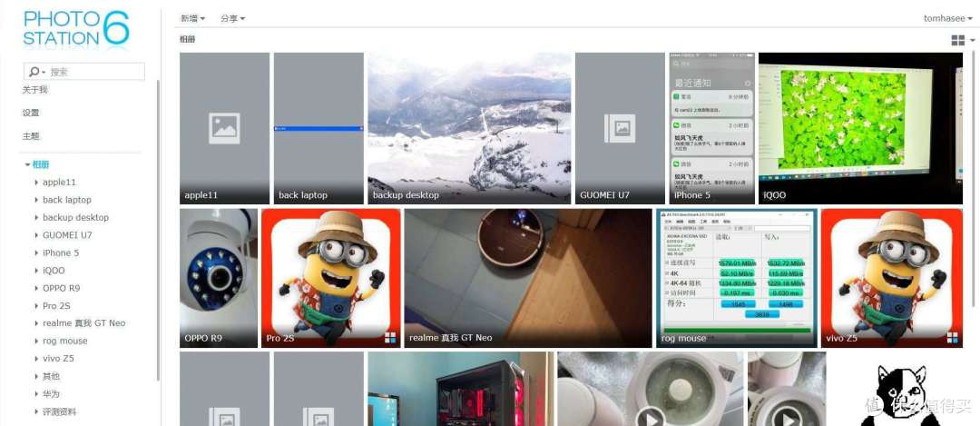Open the back laptop album thumbnail

click(318, 128)
